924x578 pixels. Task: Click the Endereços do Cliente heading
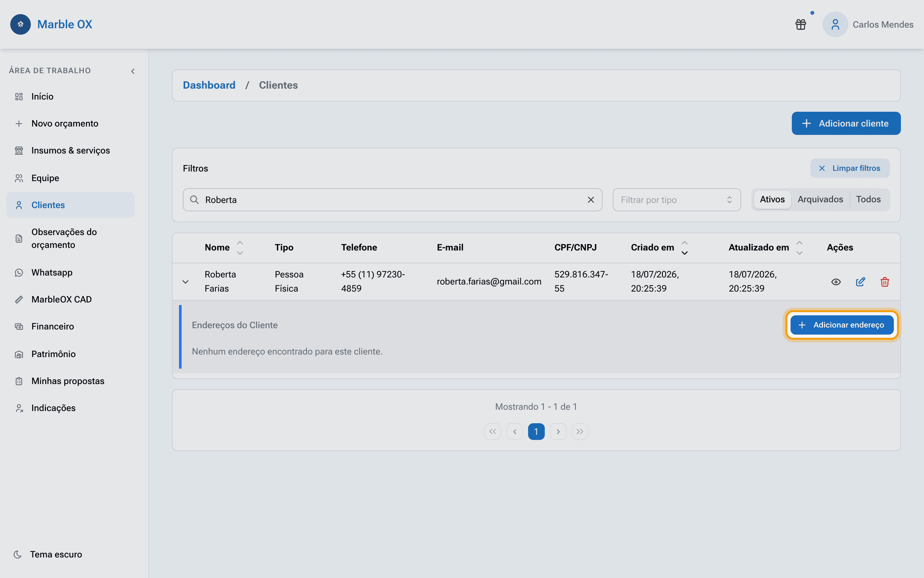235,325
